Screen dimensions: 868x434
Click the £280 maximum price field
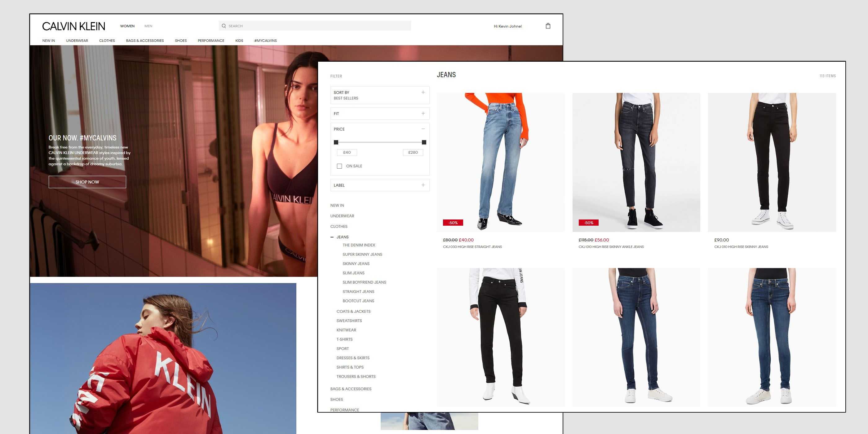pyautogui.click(x=413, y=153)
